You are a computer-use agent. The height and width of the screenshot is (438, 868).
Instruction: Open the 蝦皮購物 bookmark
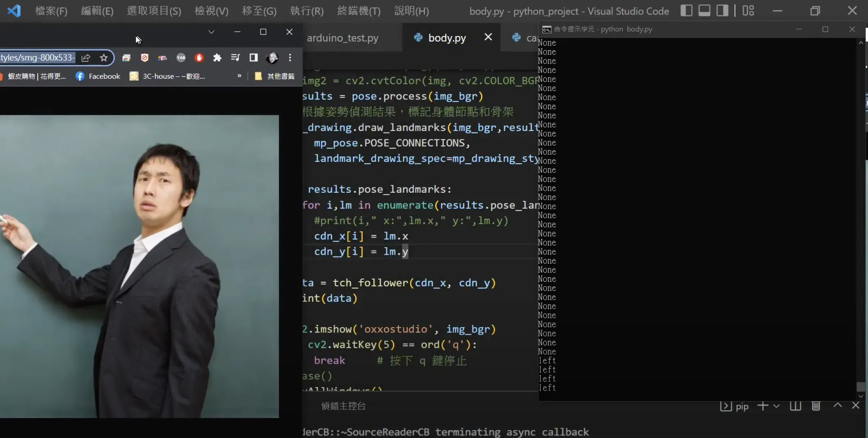coord(34,76)
